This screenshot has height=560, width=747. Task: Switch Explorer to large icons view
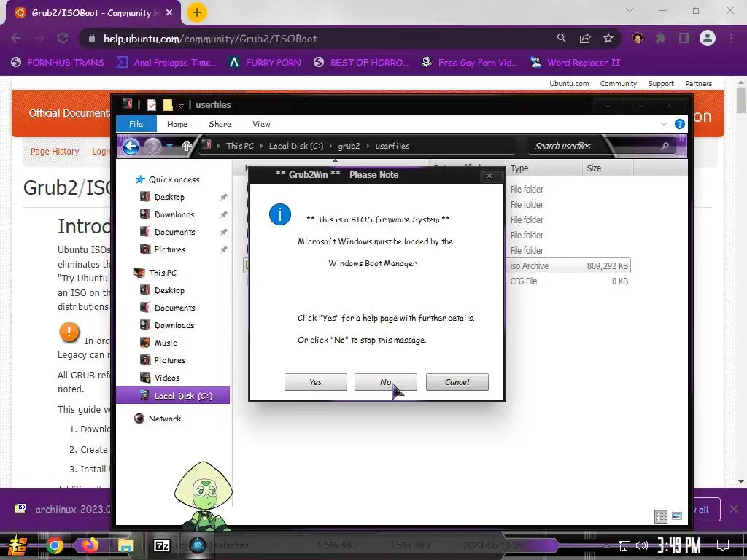pos(676,516)
